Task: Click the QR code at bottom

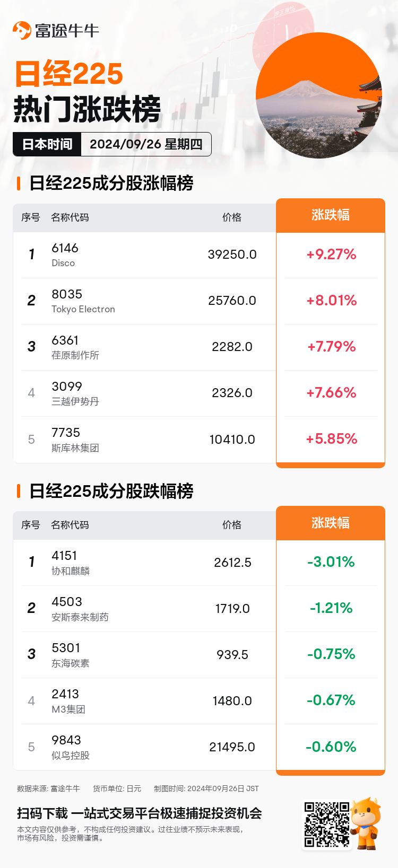Action: (326, 824)
